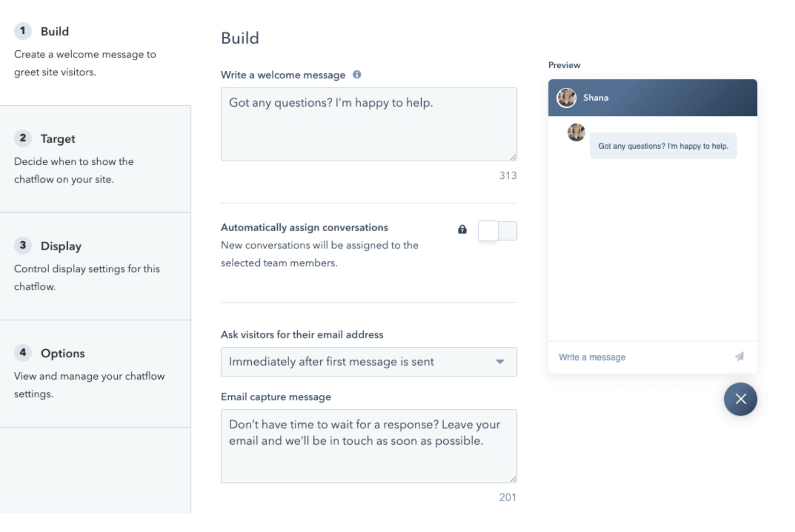Click the send paper plane icon
Image resolution: width=795 pixels, height=532 pixels.
[x=739, y=356]
